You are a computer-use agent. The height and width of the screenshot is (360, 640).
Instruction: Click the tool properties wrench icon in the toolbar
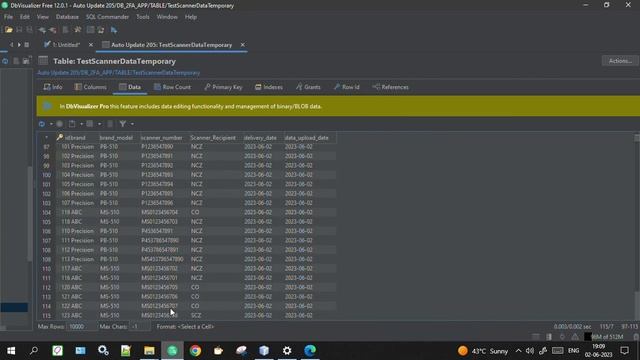(78, 30)
